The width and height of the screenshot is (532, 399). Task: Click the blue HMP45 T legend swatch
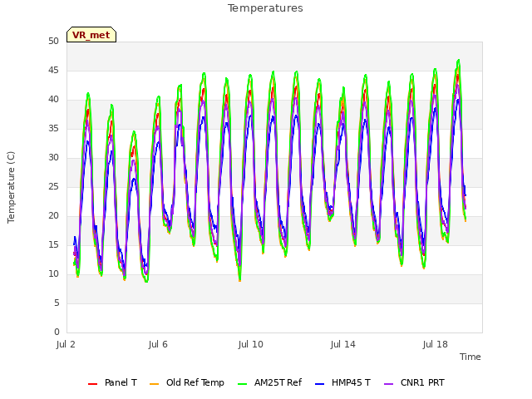tap(320, 384)
